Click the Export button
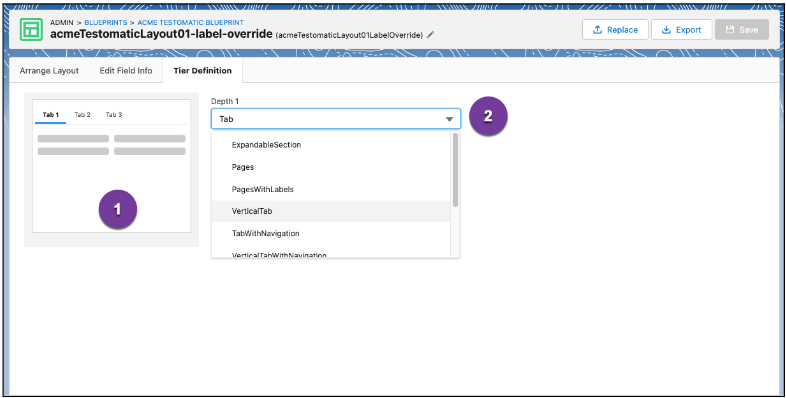Viewport: 786px width, 398px height. (x=682, y=30)
